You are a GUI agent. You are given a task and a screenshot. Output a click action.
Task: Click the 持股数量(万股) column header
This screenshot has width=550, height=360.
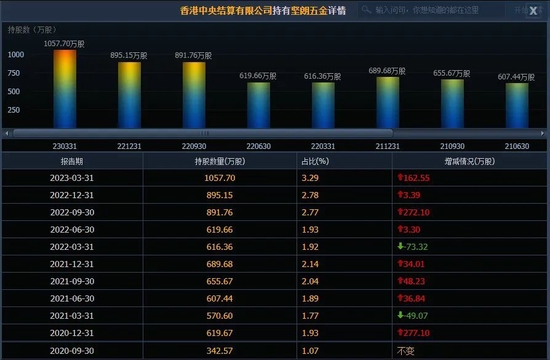[220, 161]
